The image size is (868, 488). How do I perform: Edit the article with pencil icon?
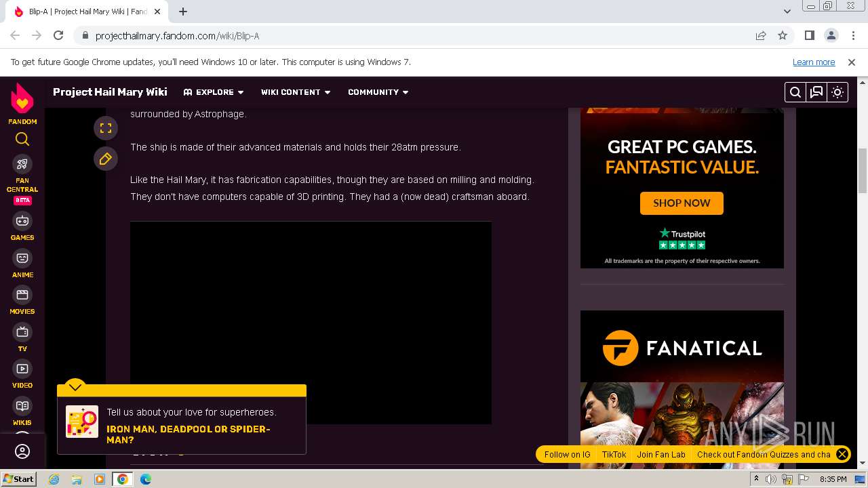pyautogui.click(x=106, y=159)
